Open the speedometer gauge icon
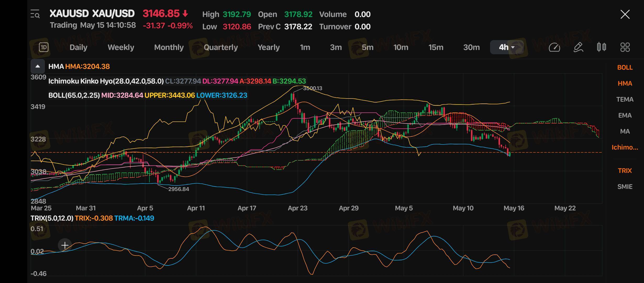 click(x=554, y=47)
